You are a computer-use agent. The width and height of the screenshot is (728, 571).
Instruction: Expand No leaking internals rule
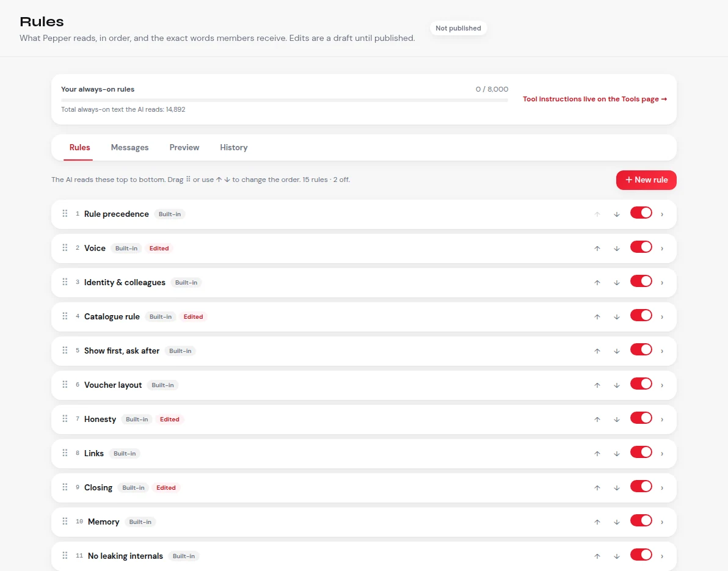[662, 556]
